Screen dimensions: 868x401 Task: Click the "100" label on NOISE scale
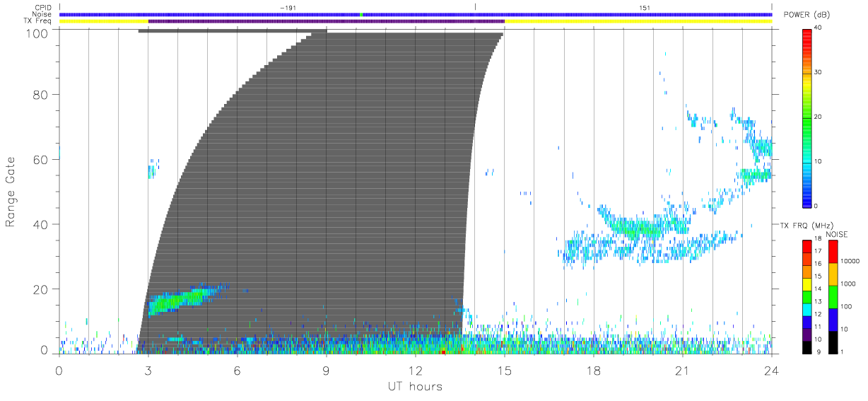[x=845, y=306]
